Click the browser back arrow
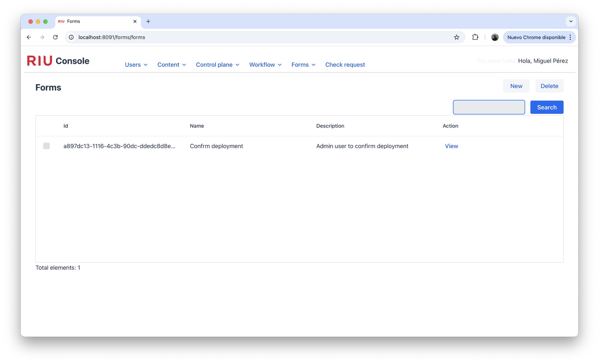The image size is (599, 364). [x=29, y=37]
